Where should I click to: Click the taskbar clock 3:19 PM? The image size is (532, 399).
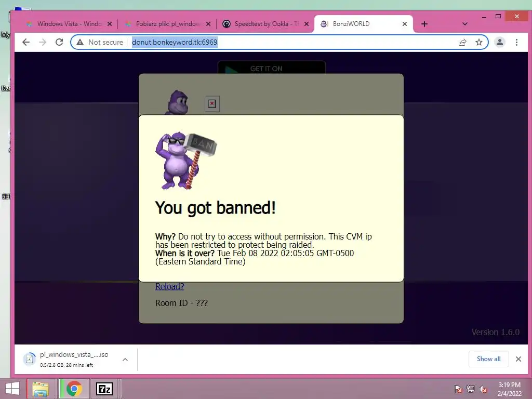click(509, 389)
